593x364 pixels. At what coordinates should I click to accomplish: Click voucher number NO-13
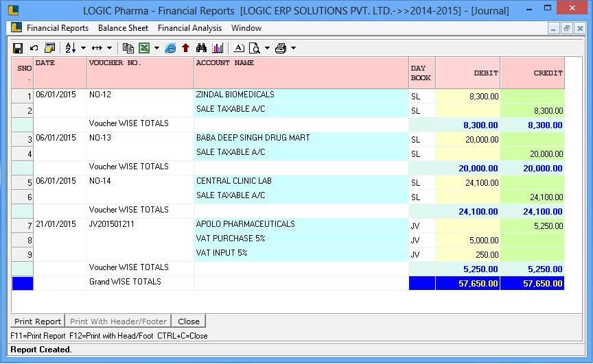(x=100, y=138)
